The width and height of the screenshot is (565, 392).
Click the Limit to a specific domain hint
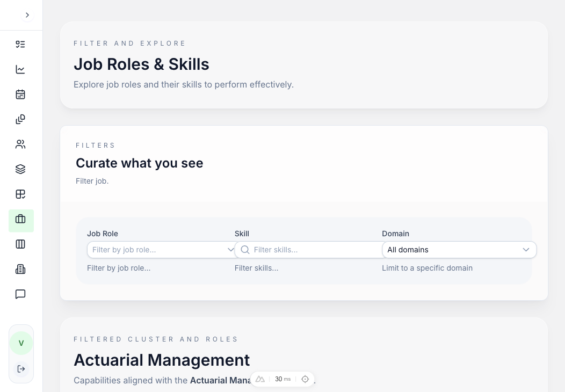click(x=428, y=268)
